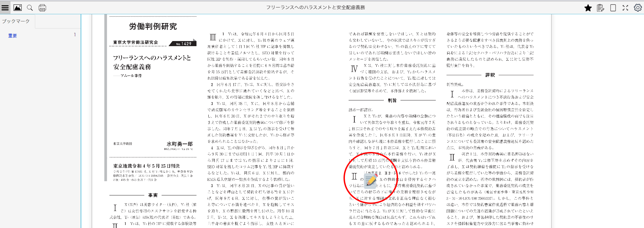Switch to single page display icon
The width and height of the screenshot is (644, 228).
613,8
